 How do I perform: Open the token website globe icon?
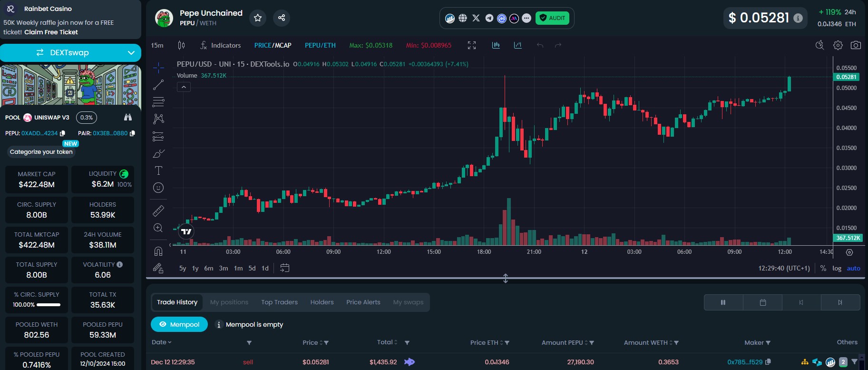(x=463, y=18)
